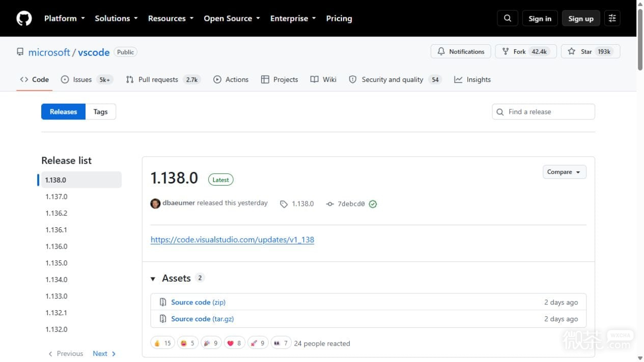Click the rocket reaction 9
The width and height of the screenshot is (644, 362).
(x=258, y=343)
